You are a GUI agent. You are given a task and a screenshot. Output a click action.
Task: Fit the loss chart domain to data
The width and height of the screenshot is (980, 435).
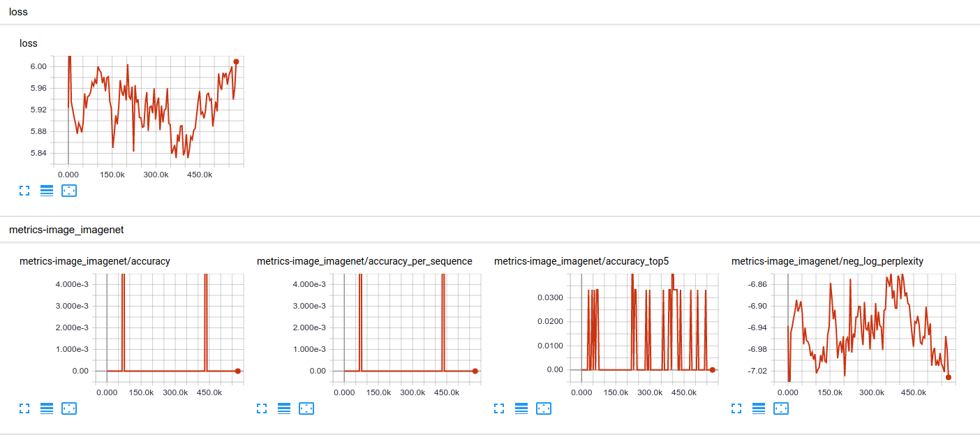click(x=69, y=191)
